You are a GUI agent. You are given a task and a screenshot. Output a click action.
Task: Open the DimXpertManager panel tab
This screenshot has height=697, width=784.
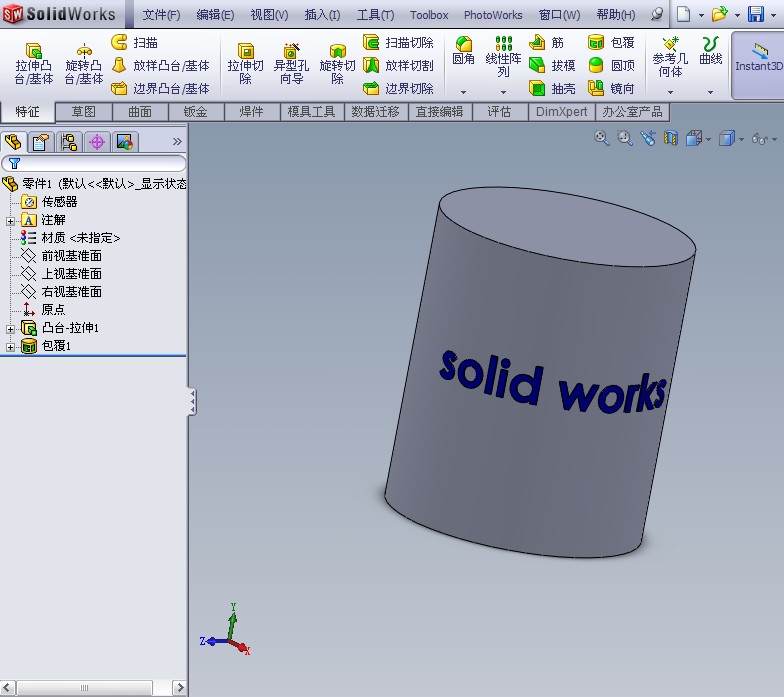pos(96,142)
